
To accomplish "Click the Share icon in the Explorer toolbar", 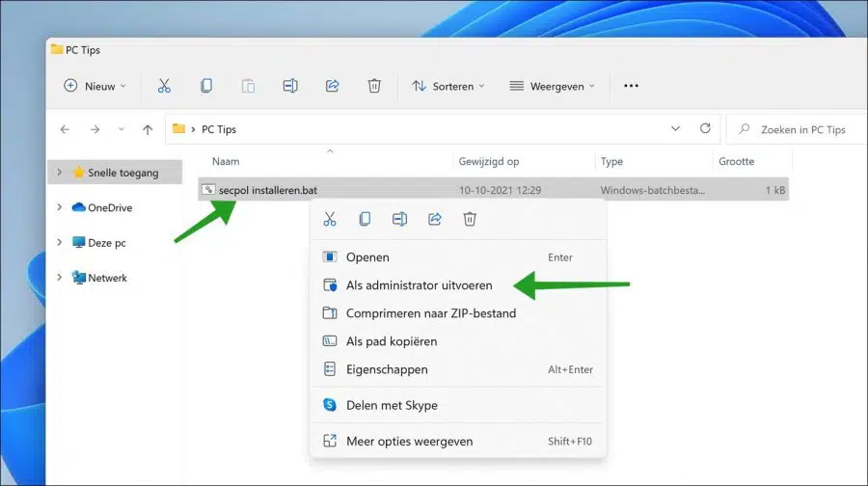I will 332,86.
